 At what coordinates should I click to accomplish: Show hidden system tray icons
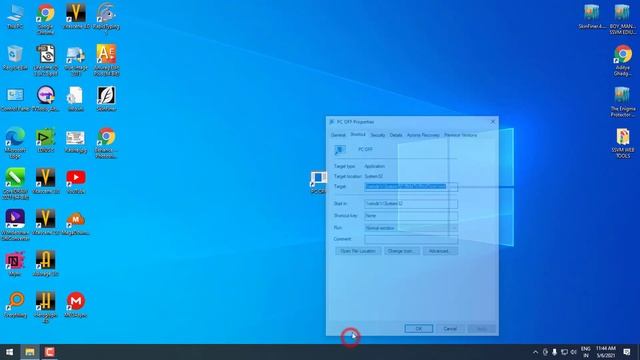coord(536,352)
